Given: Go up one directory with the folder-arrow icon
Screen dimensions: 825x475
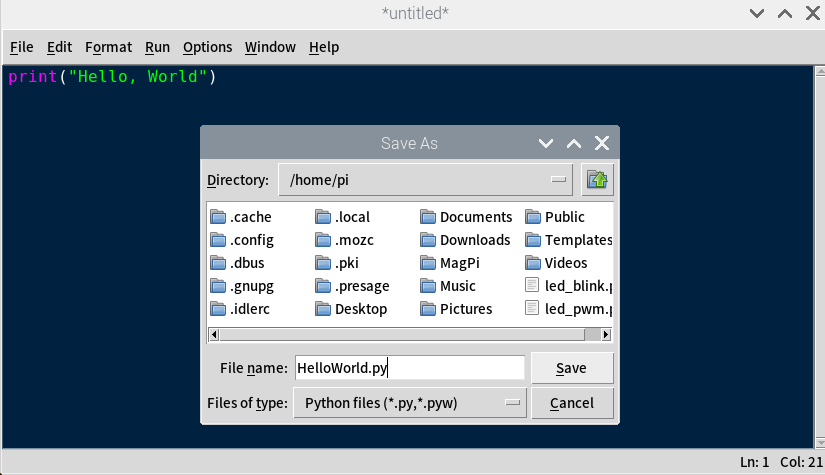Looking at the screenshot, I should point(597,180).
